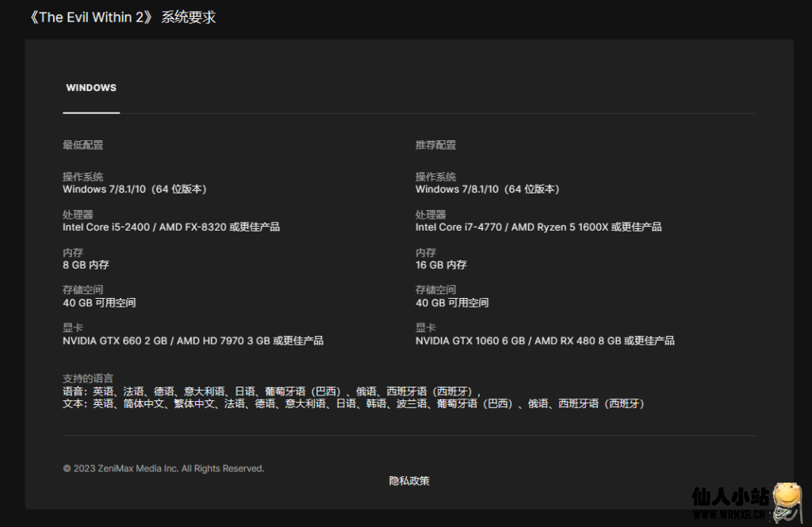
Task: Open the 隐私政策 link
Action: click(x=409, y=481)
